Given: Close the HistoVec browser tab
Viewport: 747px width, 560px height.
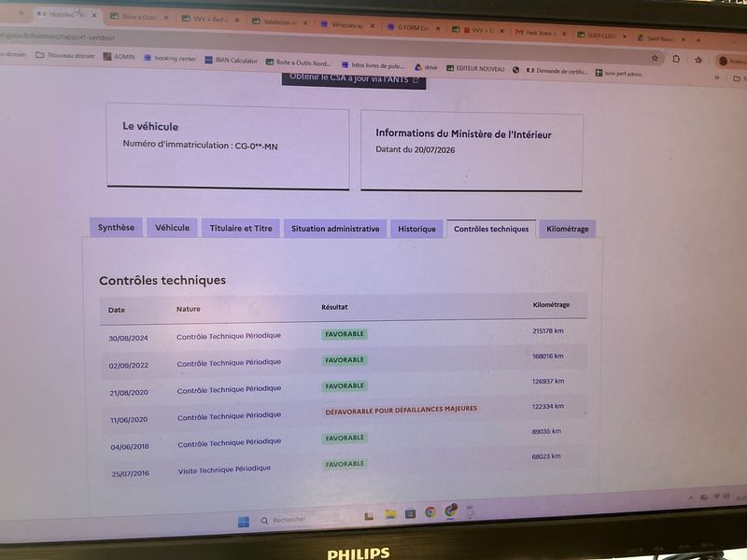Looking at the screenshot, I should click(x=94, y=15).
